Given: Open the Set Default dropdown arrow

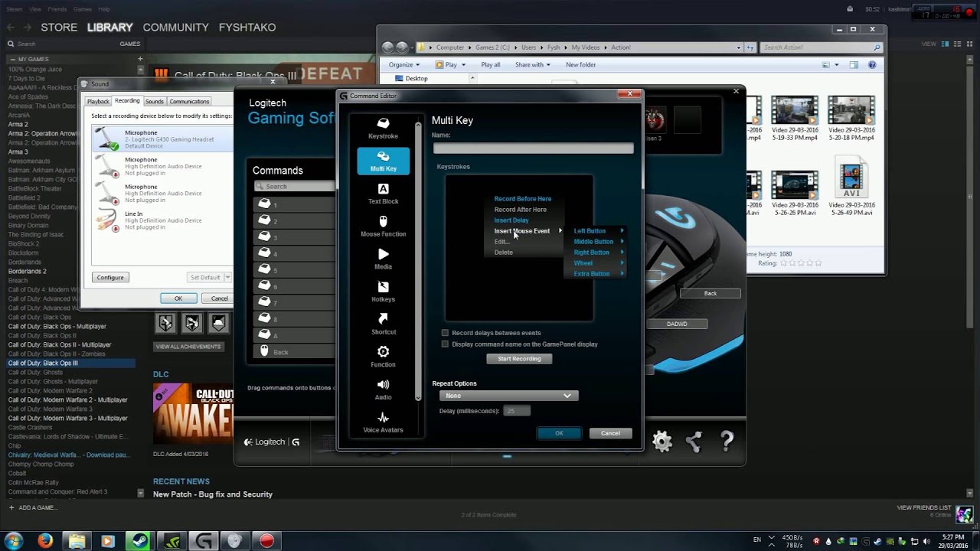Looking at the screenshot, I should 228,277.
